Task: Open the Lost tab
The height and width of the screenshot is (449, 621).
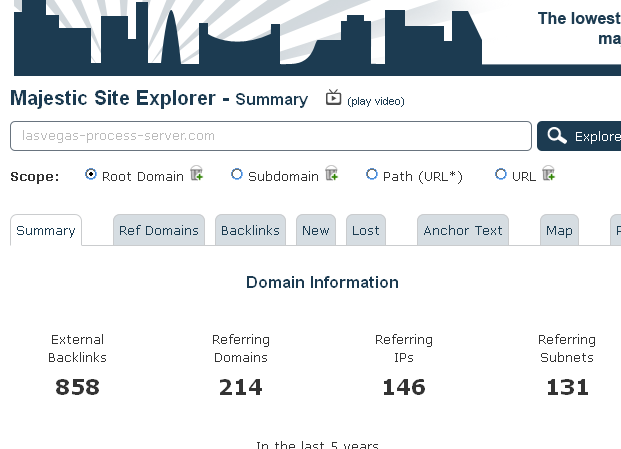Action: [366, 230]
